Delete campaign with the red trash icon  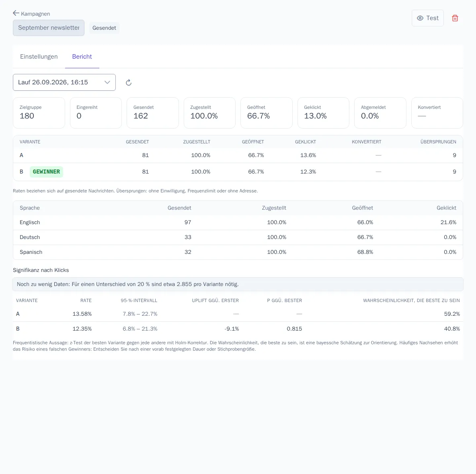455,18
